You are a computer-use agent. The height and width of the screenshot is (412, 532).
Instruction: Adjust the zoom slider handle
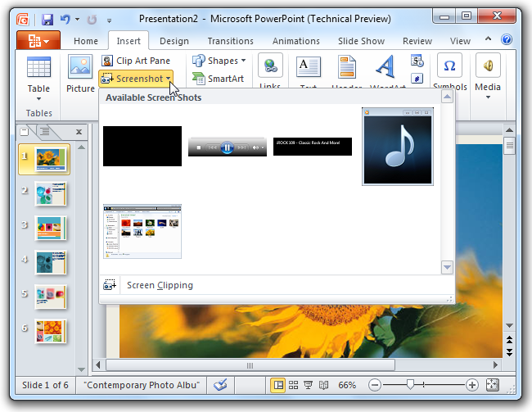coord(410,384)
